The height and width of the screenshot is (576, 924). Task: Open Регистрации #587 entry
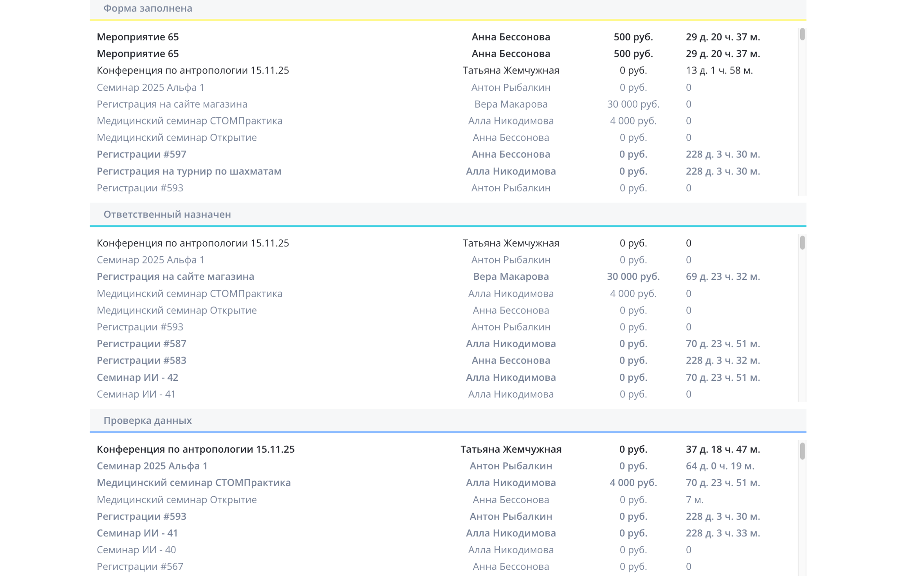pos(141,344)
